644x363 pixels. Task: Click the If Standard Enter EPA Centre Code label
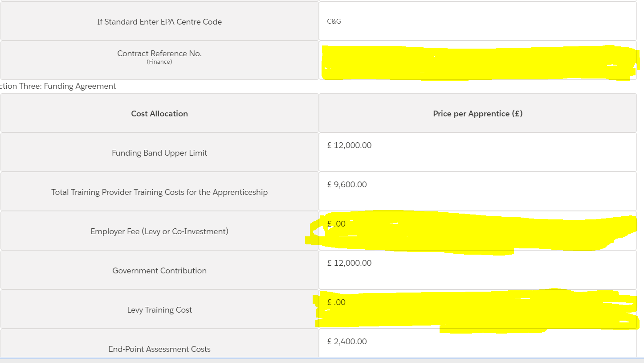pyautogui.click(x=159, y=21)
